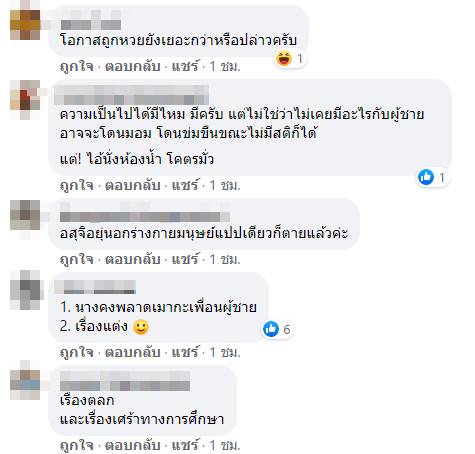Open the last commenter's profile avatar
This screenshot has height=454, width=475.
[x=25, y=381]
